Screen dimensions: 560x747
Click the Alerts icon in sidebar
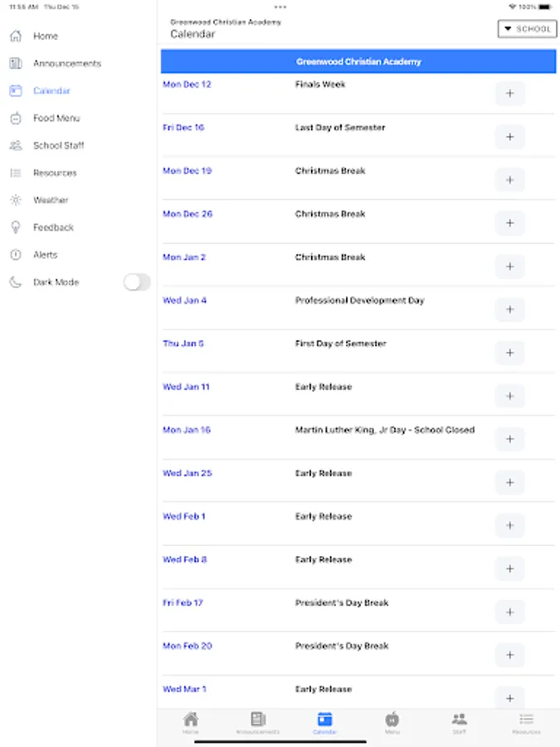tap(16, 255)
